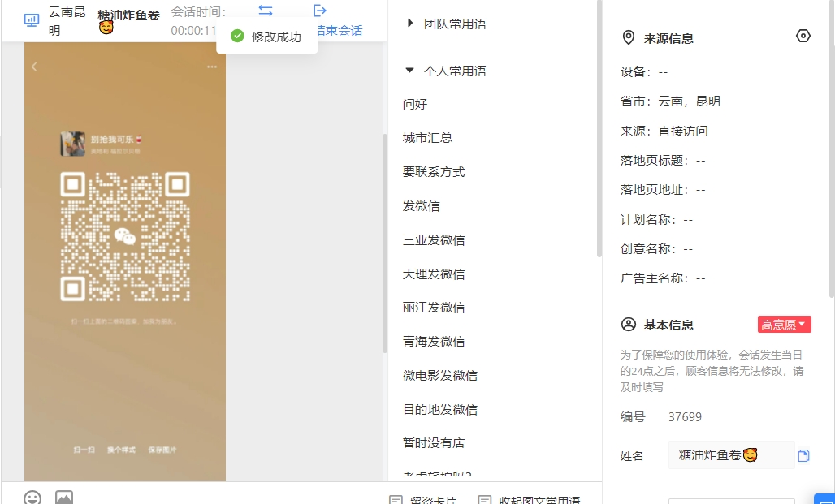Click the quick phrases panel scrollbar
Screen dimensions: 835x504
(599, 129)
